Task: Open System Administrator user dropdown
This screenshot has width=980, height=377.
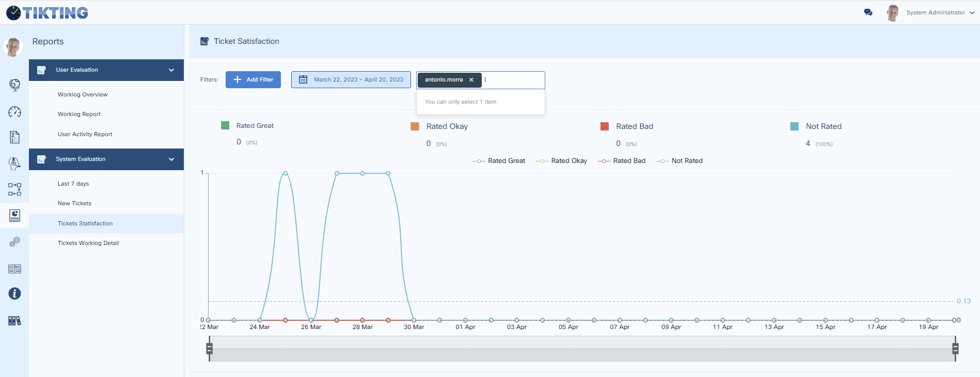Action: click(939, 12)
